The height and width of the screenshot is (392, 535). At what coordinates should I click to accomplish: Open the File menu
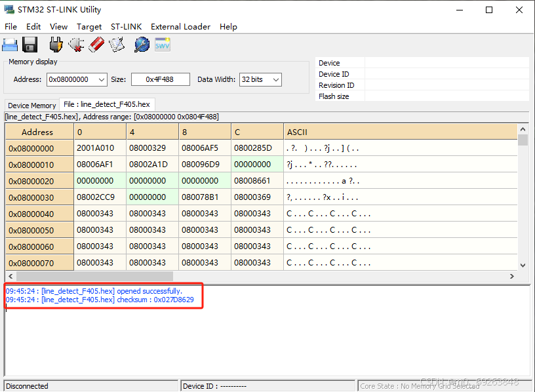[x=10, y=27]
